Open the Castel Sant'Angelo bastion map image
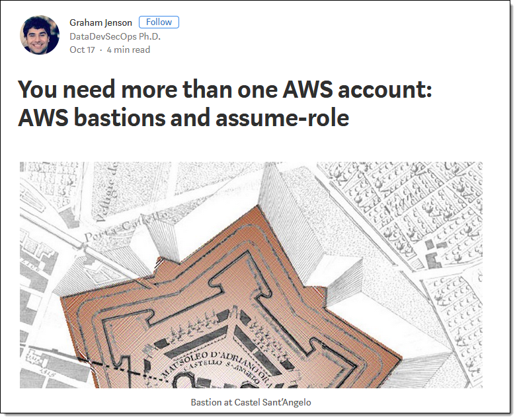Image resolution: width=517 pixels, height=420 pixels. point(251,275)
